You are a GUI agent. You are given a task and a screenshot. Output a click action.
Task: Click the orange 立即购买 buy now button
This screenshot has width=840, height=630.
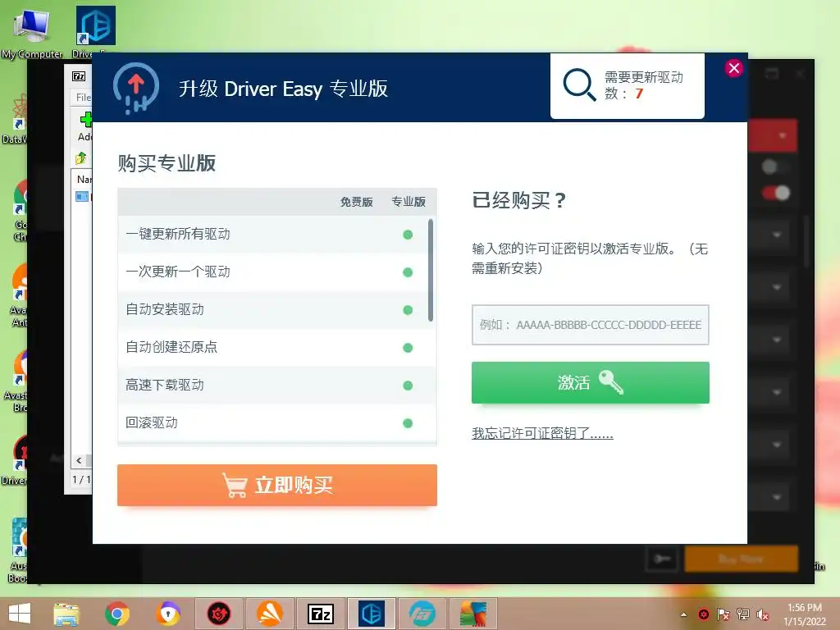point(277,485)
